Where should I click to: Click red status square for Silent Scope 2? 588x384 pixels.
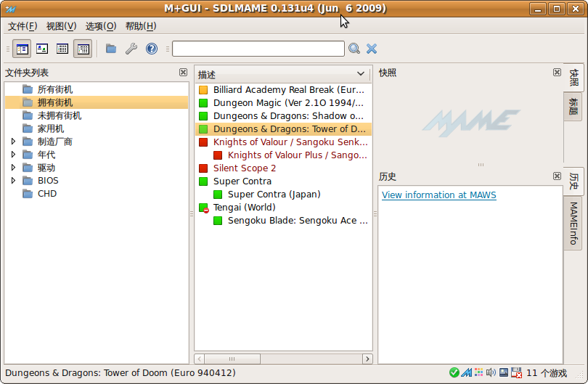coord(203,168)
